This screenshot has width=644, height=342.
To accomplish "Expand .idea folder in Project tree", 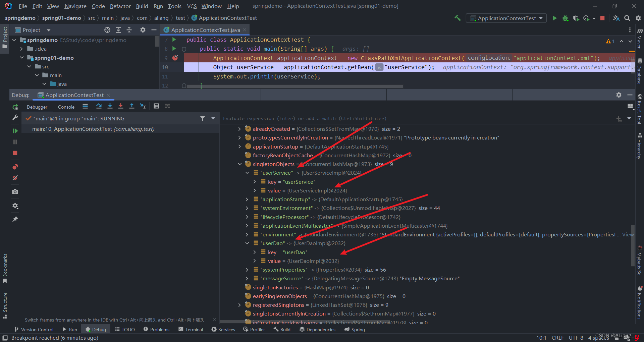I will click(x=22, y=49).
